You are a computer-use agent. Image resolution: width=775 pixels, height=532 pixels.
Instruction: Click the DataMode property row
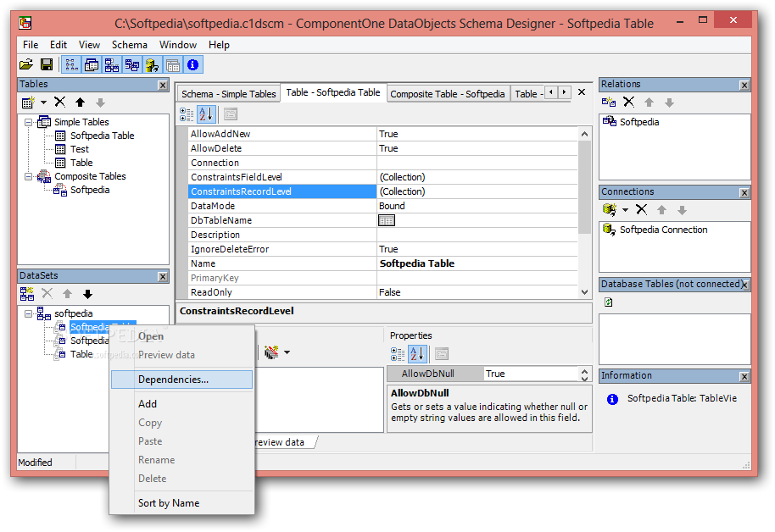383,206
